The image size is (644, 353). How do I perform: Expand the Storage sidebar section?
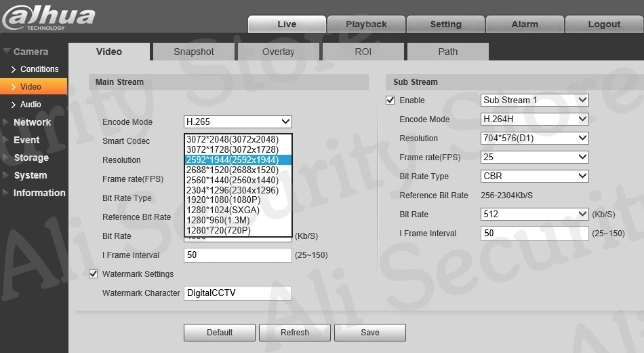pos(26,157)
